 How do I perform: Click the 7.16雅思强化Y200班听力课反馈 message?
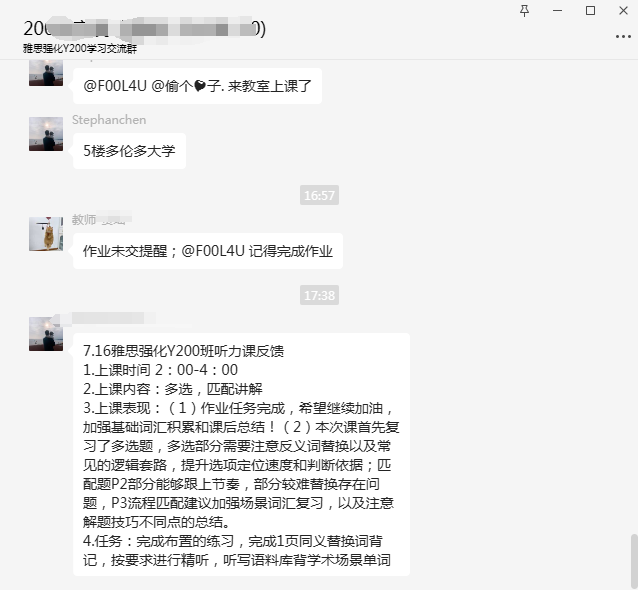(x=241, y=455)
